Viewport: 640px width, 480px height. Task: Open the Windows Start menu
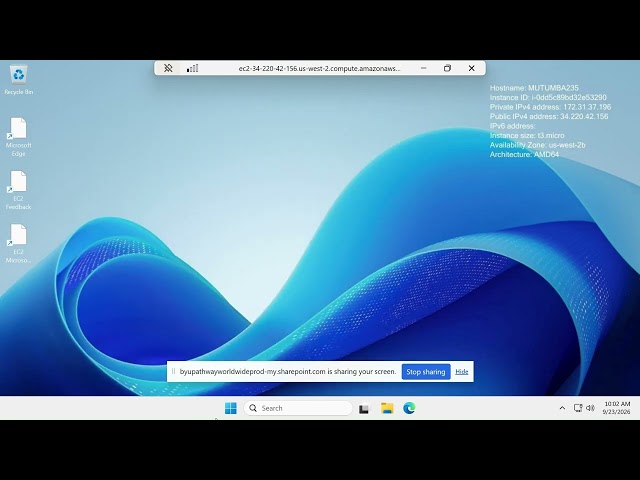click(x=231, y=408)
